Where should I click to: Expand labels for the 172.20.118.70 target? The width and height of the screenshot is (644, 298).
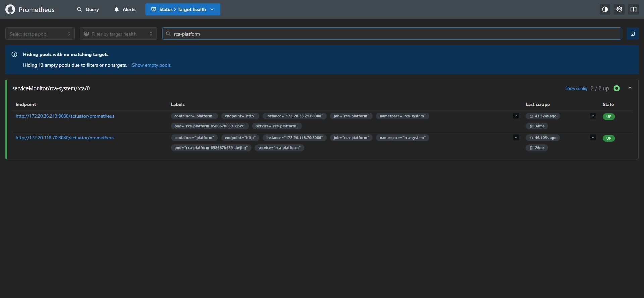coord(516,138)
